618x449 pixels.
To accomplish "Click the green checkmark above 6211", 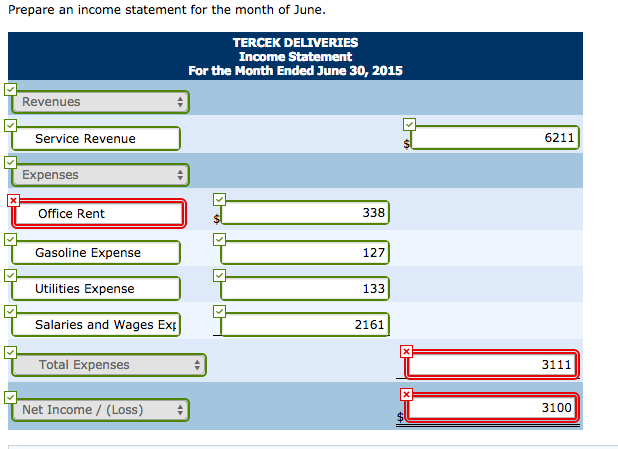I will coord(410,125).
